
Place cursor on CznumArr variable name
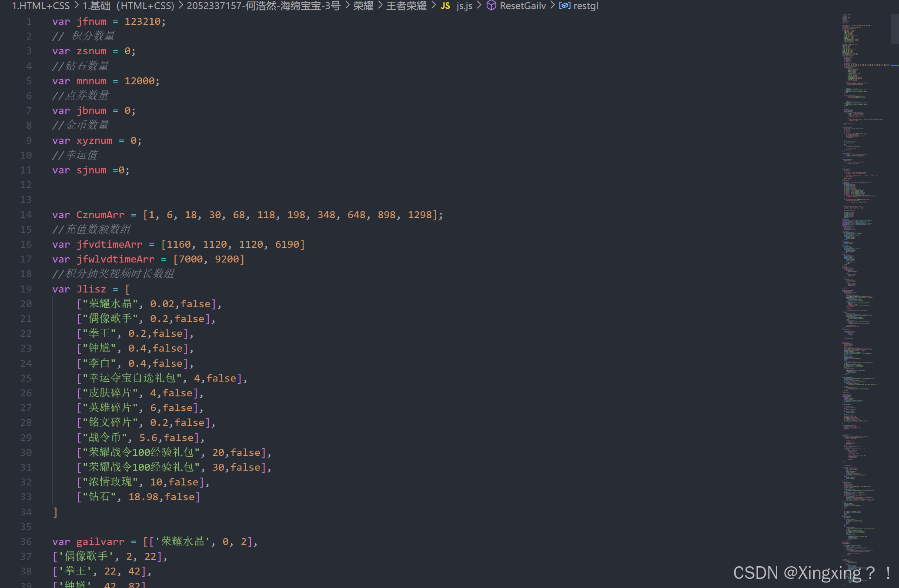pos(100,215)
